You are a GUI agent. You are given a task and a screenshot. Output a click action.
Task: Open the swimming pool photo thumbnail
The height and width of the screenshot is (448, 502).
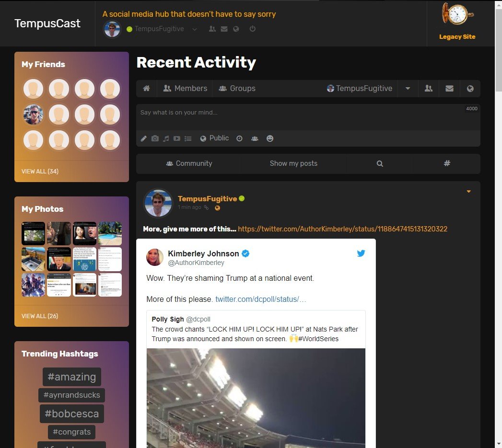click(x=110, y=233)
